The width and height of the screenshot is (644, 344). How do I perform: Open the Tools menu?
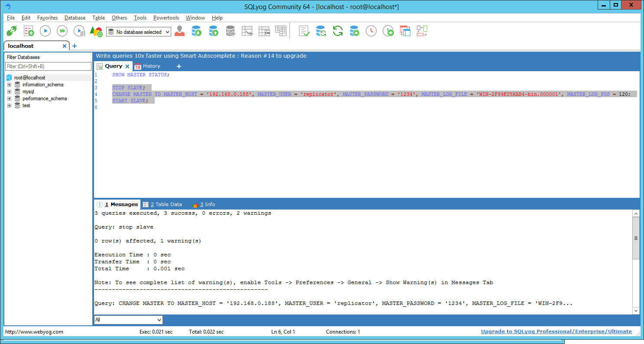(140, 18)
